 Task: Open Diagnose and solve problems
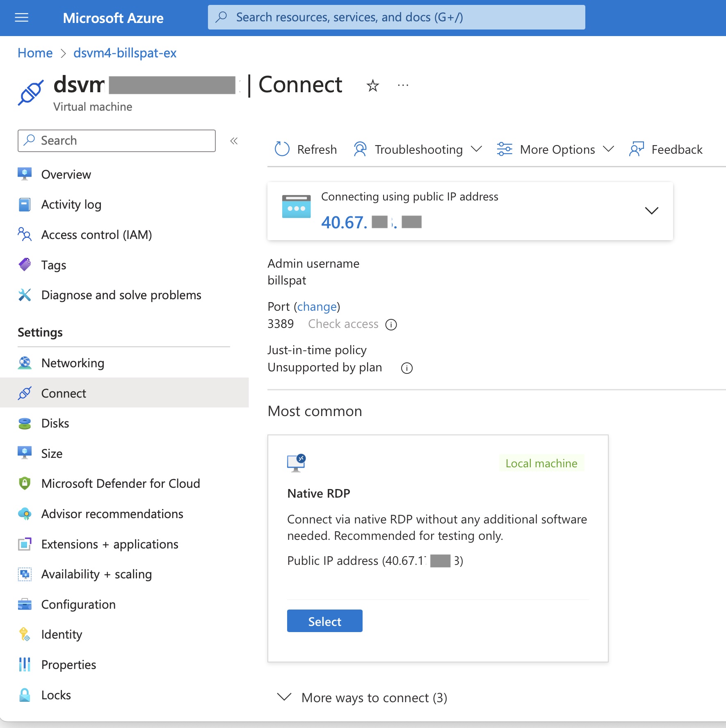[x=121, y=295]
